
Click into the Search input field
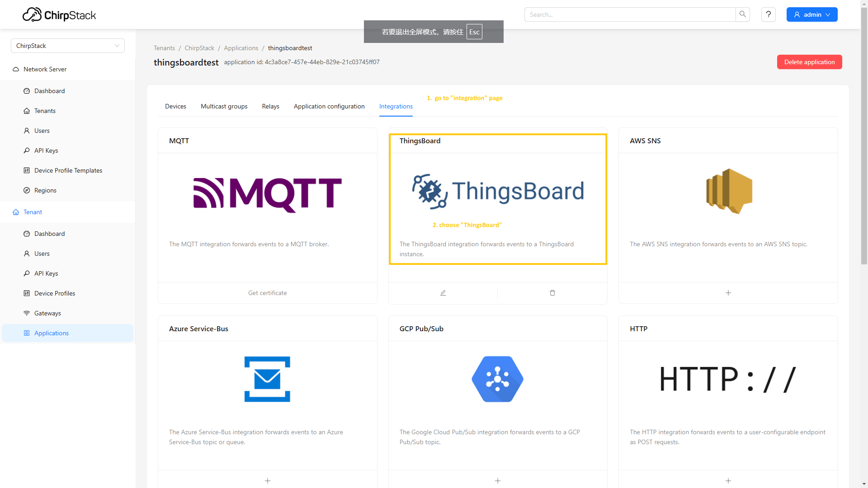click(629, 14)
